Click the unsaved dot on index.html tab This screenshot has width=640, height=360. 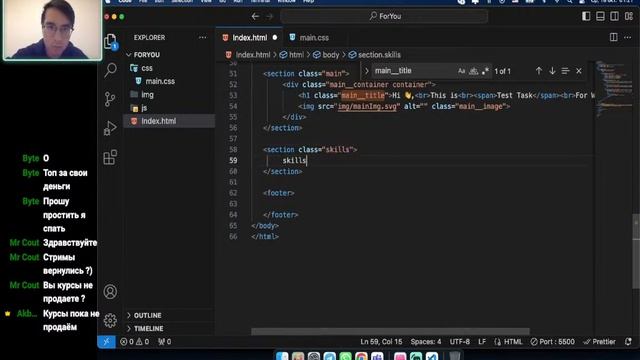point(275,38)
